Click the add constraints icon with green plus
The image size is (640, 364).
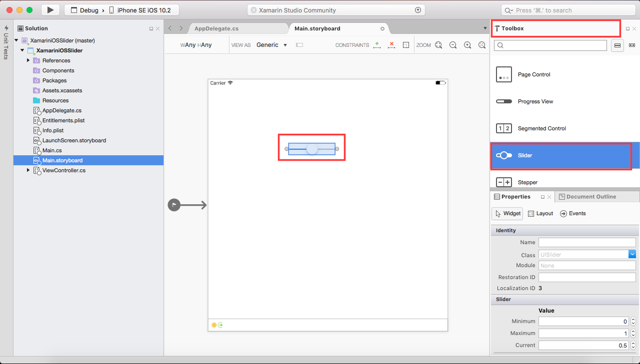(377, 44)
